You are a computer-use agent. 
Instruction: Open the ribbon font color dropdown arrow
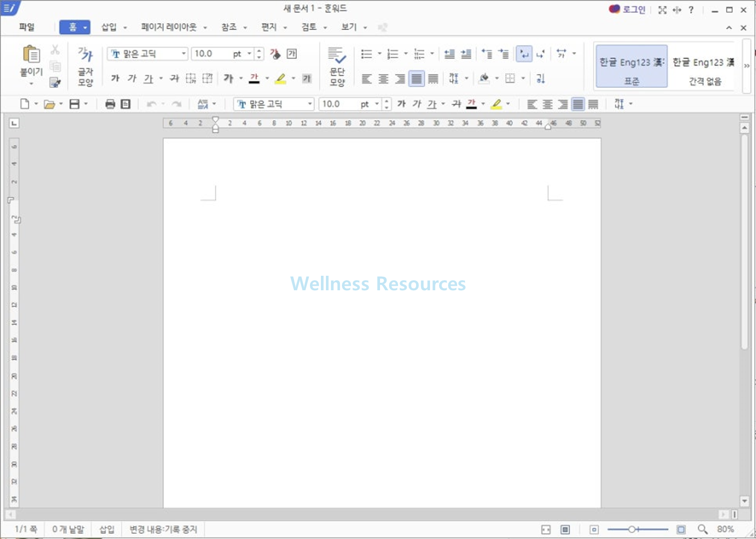(x=267, y=78)
